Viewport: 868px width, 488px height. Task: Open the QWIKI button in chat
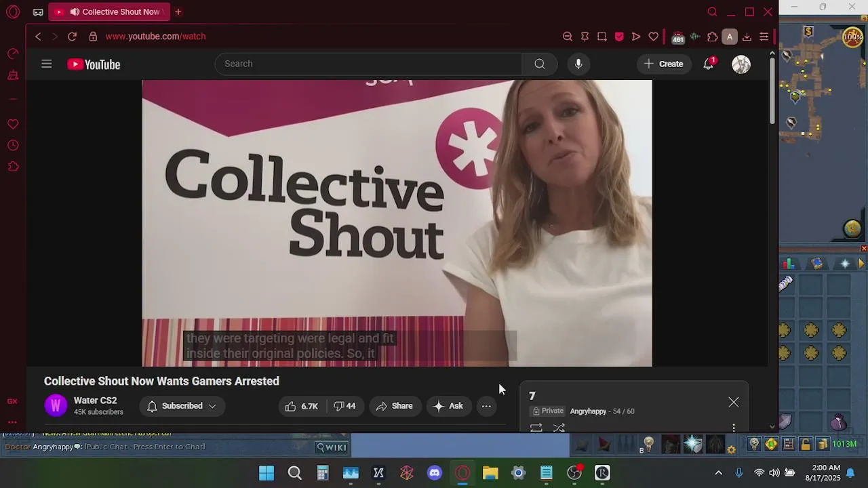point(332,447)
